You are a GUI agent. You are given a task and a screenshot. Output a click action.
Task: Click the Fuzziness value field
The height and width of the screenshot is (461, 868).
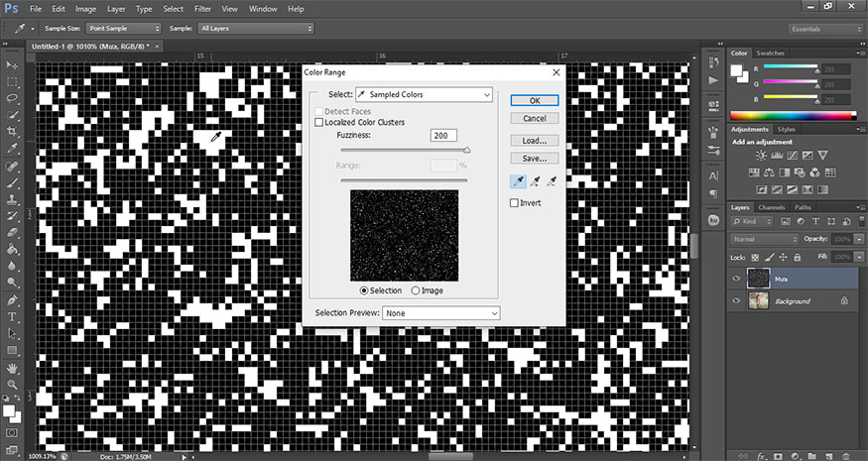coord(443,136)
